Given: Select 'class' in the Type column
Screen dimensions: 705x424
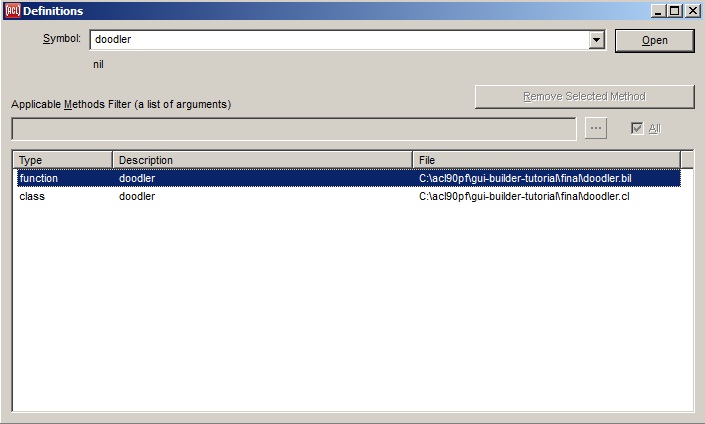Looking at the screenshot, I should (32, 196).
